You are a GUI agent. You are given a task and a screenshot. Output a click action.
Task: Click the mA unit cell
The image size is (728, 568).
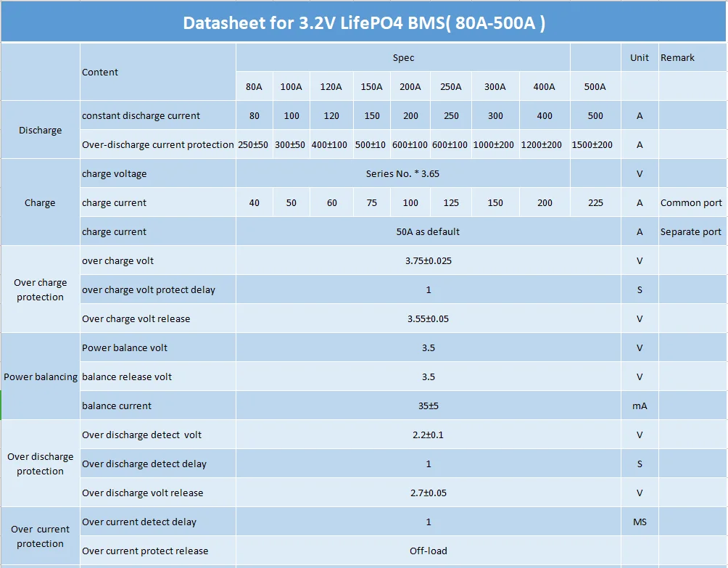[x=640, y=406]
